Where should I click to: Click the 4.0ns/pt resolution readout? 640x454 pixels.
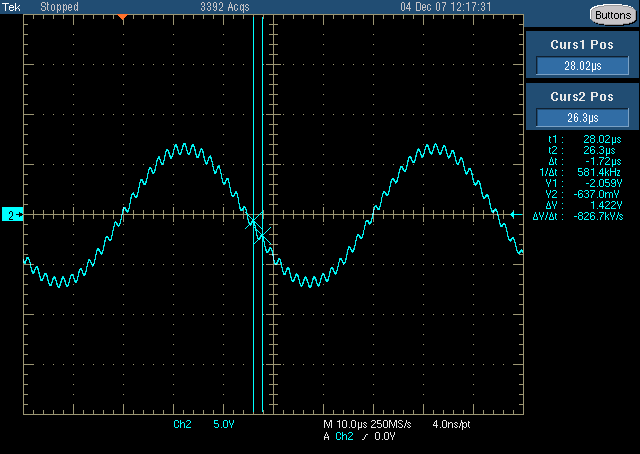coord(451,425)
